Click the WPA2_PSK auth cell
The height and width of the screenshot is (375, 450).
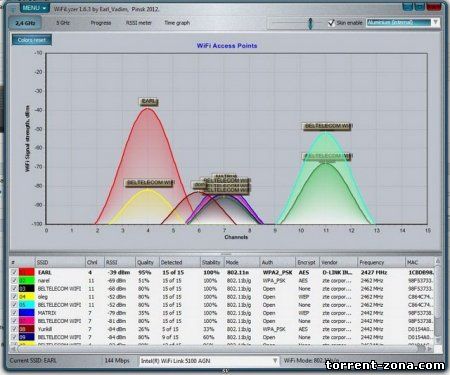(x=277, y=272)
